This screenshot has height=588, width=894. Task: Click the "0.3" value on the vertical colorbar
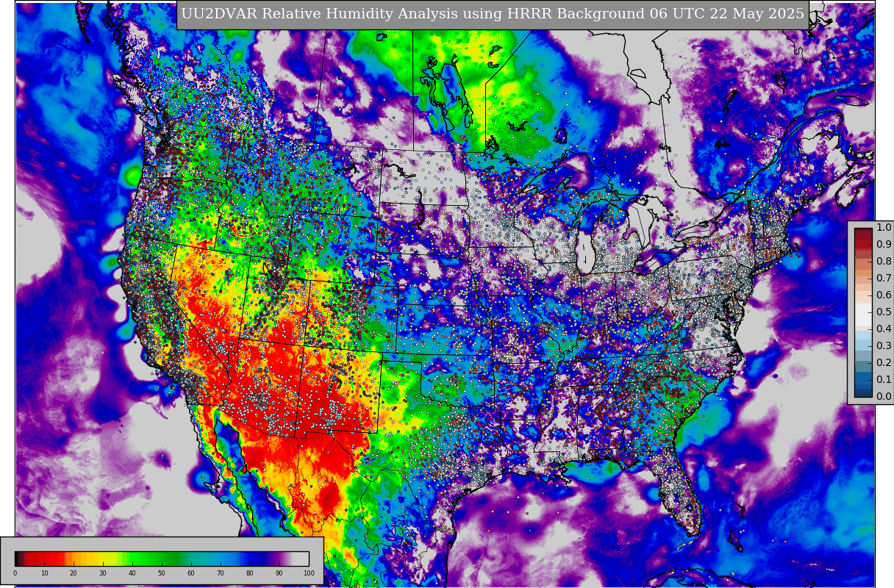click(884, 346)
